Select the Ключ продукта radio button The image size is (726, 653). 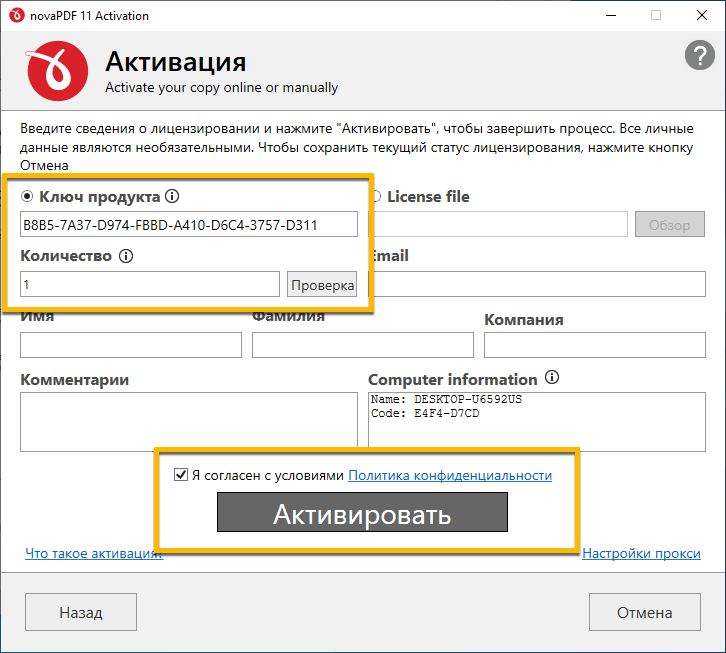(27, 196)
